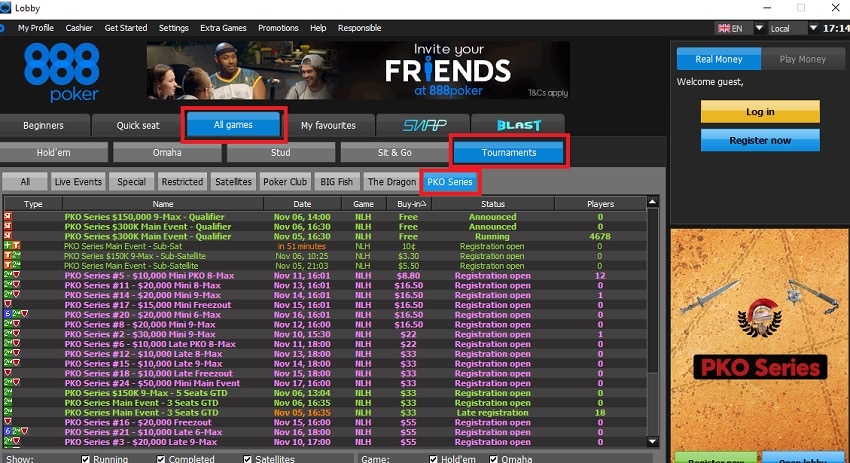Select the Tournaments game tab
Screen dimensions: 850x463
pyautogui.click(x=509, y=152)
